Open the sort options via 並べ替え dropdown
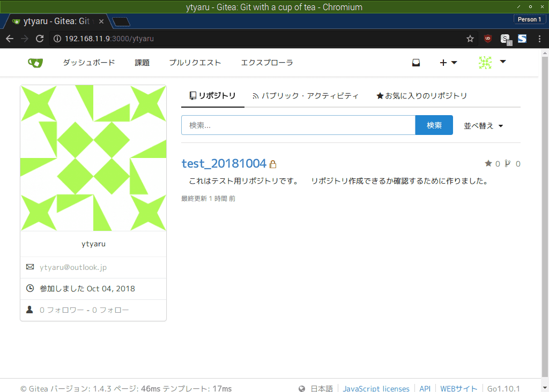The height and width of the screenshot is (392, 549). (x=483, y=125)
